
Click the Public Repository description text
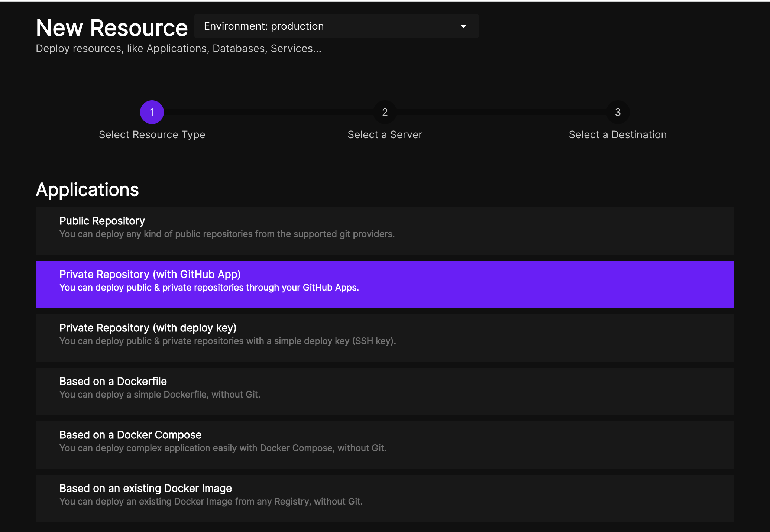click(227, 234)
